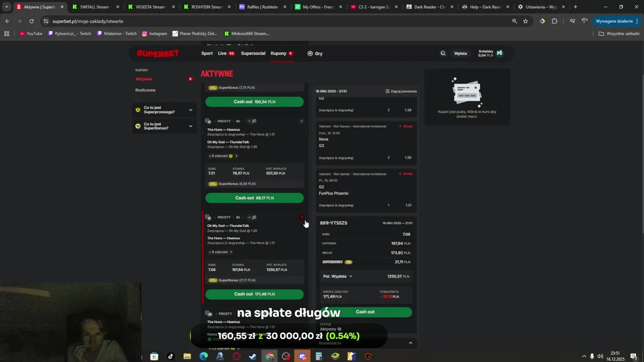644x362 pixels.
Task: Click the Superbet logo
Action: pos(158,53)
